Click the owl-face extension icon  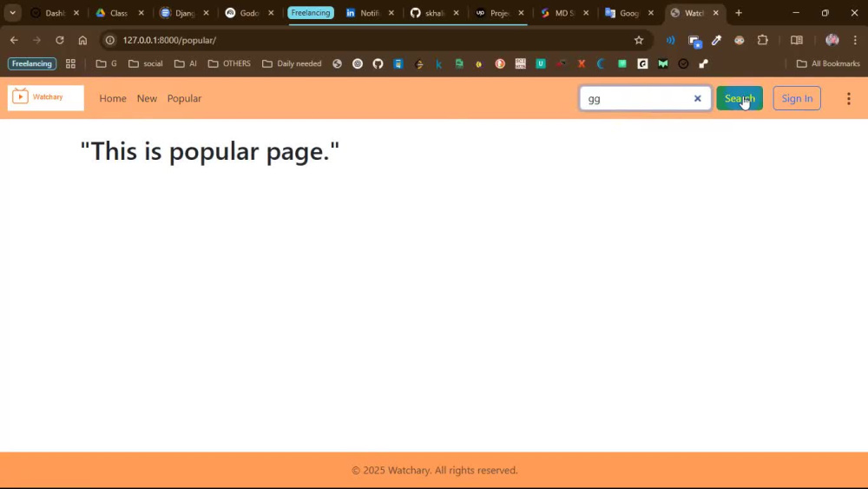[739, 40]
